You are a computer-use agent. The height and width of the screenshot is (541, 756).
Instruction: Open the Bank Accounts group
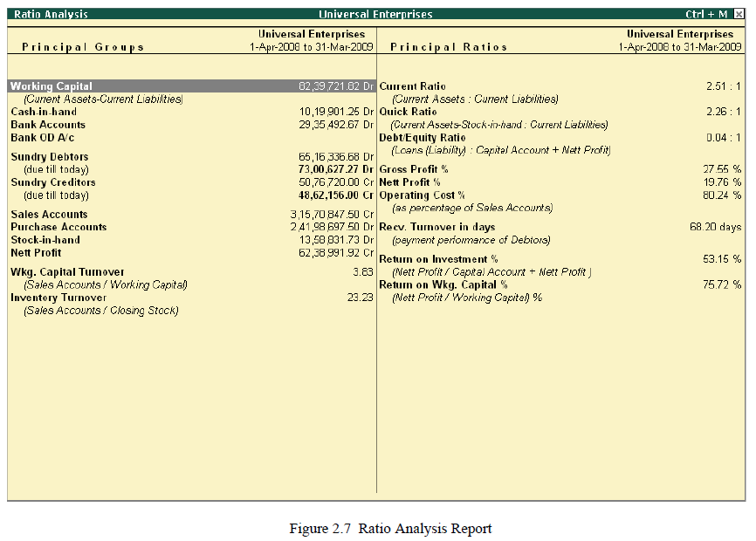(x=48, y=125)
